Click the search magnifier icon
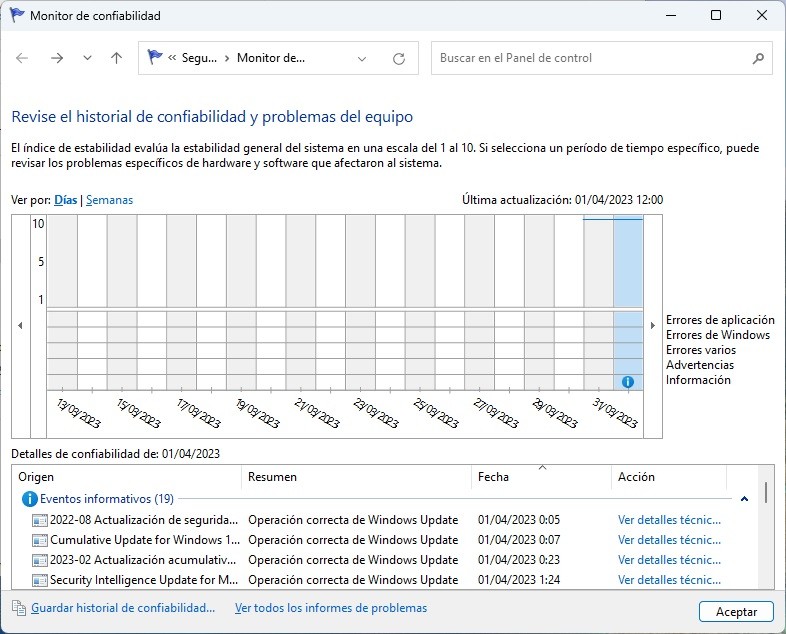 pyautogui.click(x=759, y=58)
